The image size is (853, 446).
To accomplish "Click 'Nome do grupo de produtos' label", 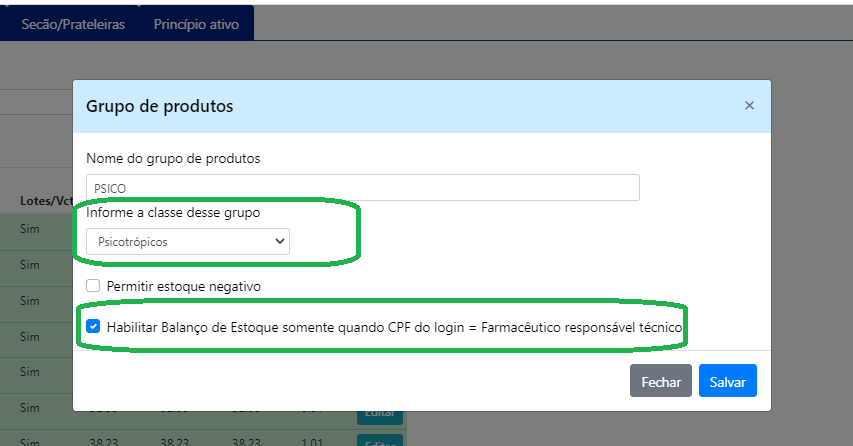I will tap(173, 158).
